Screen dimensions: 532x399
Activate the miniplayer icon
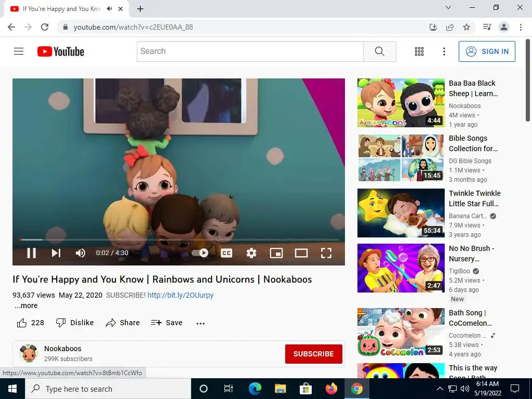click(x=276, y=253)
